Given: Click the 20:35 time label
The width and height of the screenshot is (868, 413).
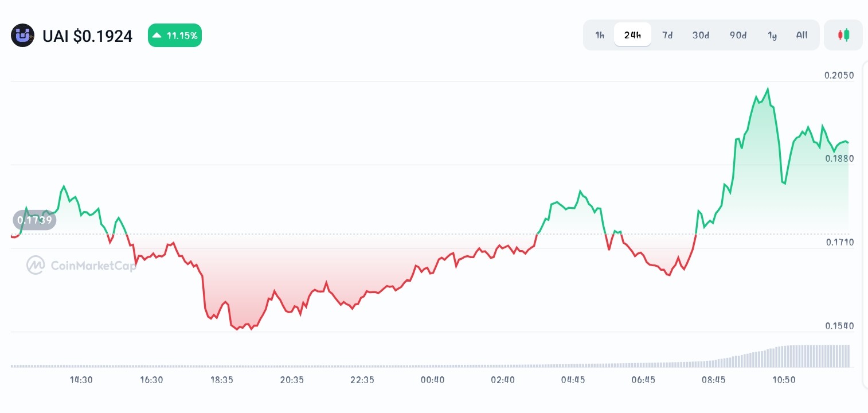Looking at the screenshot, I should 292,380.
